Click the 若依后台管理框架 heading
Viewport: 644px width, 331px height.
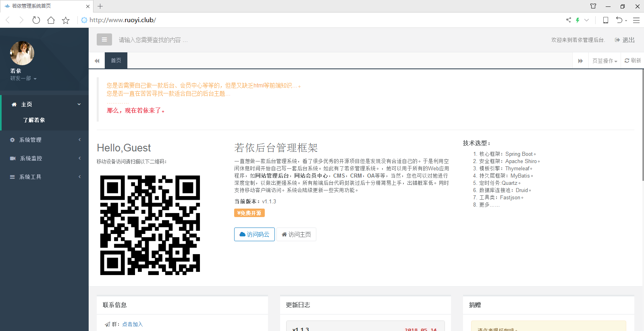coord(276,148)
